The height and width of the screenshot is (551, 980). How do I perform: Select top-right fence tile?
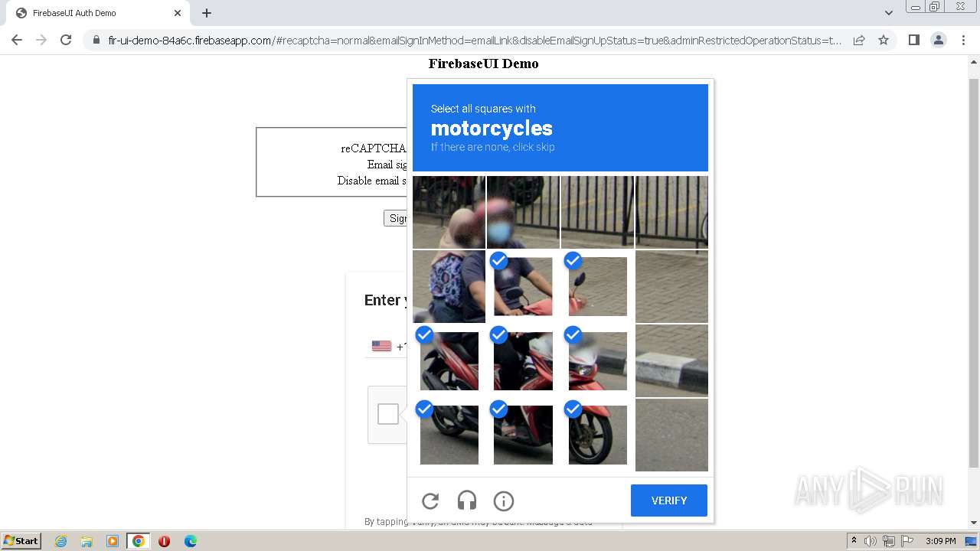pos(671,212)
